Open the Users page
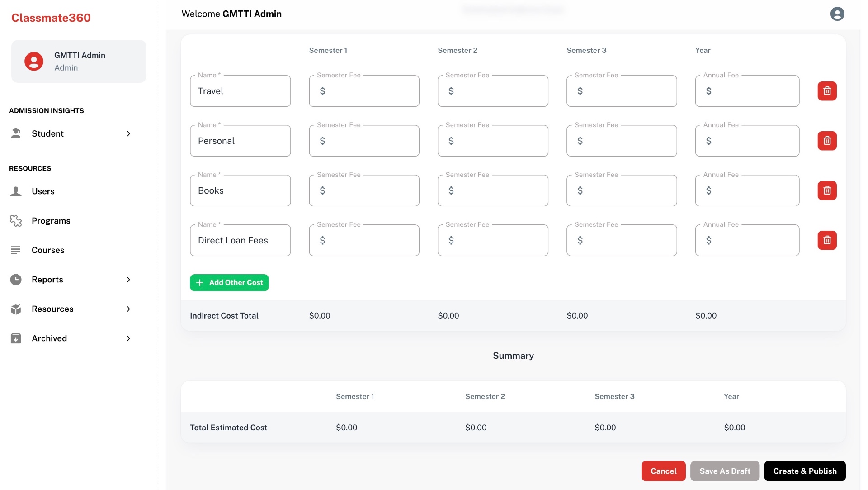The height and width of the screenshot is (490, 868). point(43,191)
